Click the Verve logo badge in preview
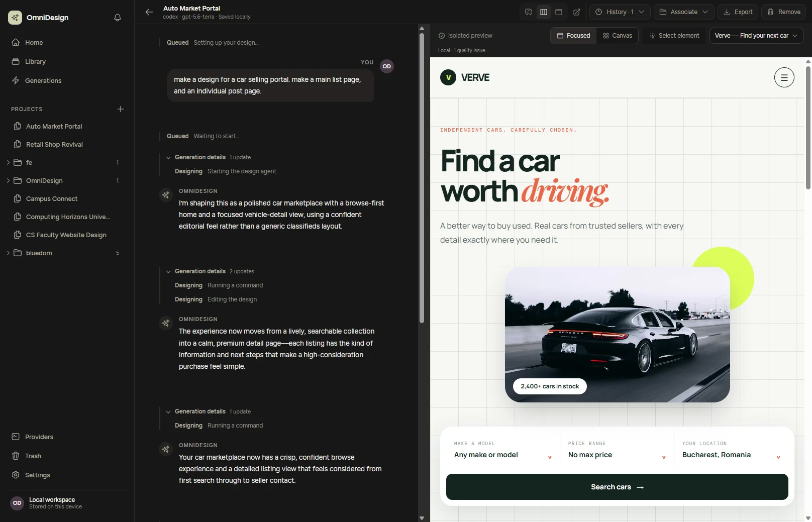The width and height of the screenshot is (812, 522). [448, 77]
